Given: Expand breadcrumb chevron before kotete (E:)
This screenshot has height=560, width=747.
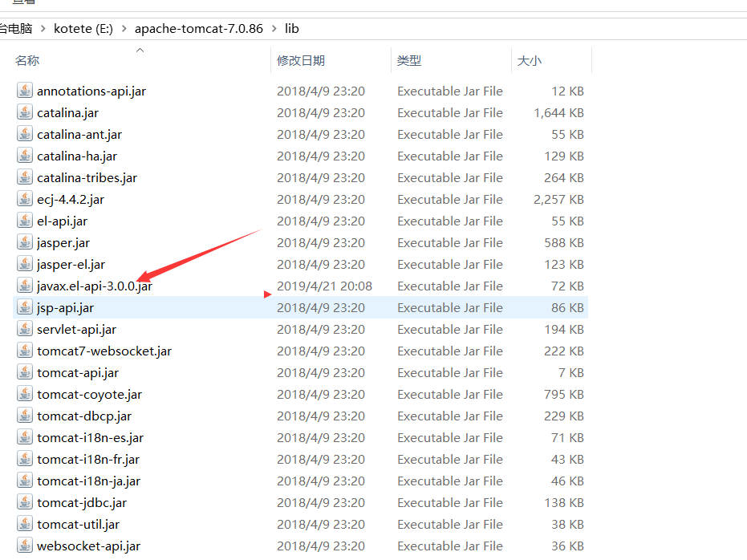Looking at the screenshot, I should [43, 29].
